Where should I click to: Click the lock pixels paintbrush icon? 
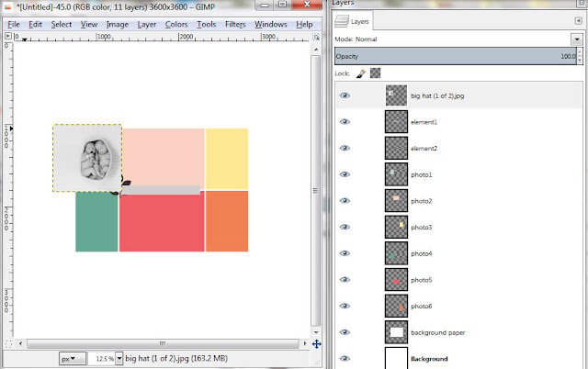pos(361,73)
